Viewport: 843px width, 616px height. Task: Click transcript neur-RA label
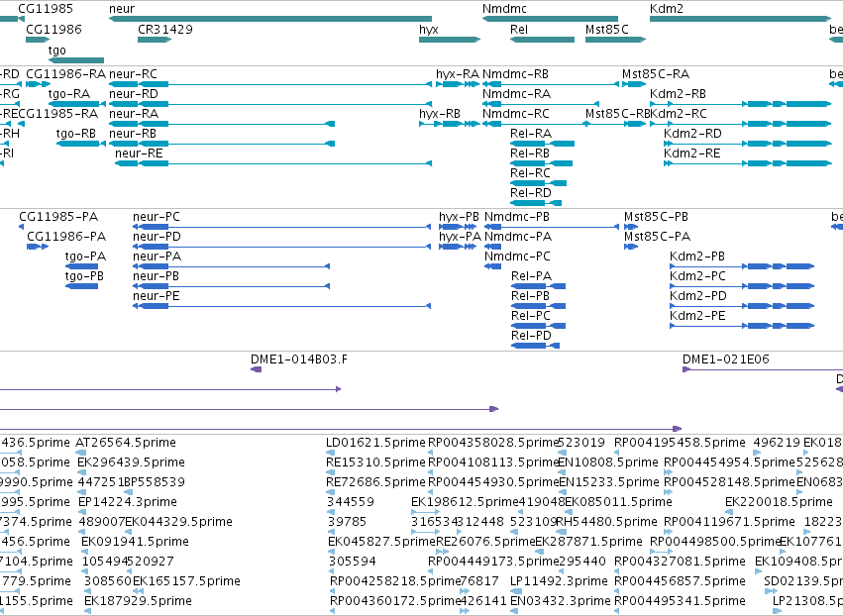pyautogui.click(x=134, y=114)
